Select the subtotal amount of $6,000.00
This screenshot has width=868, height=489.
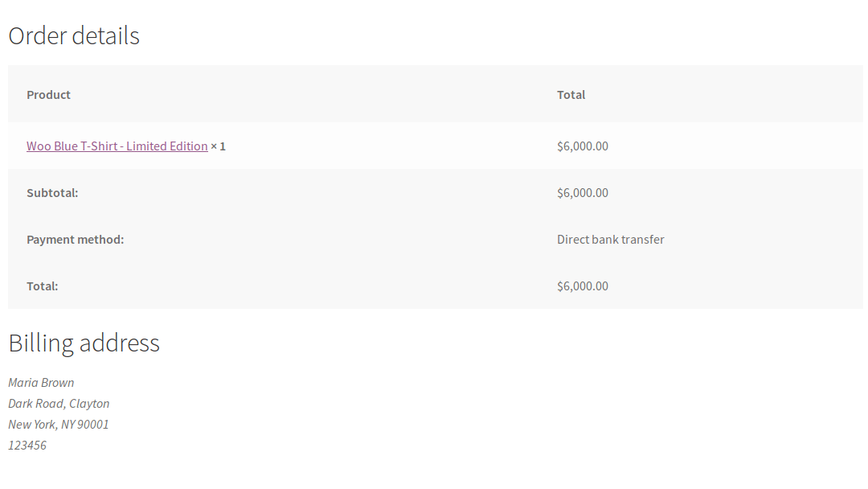(x=583, y=192)
